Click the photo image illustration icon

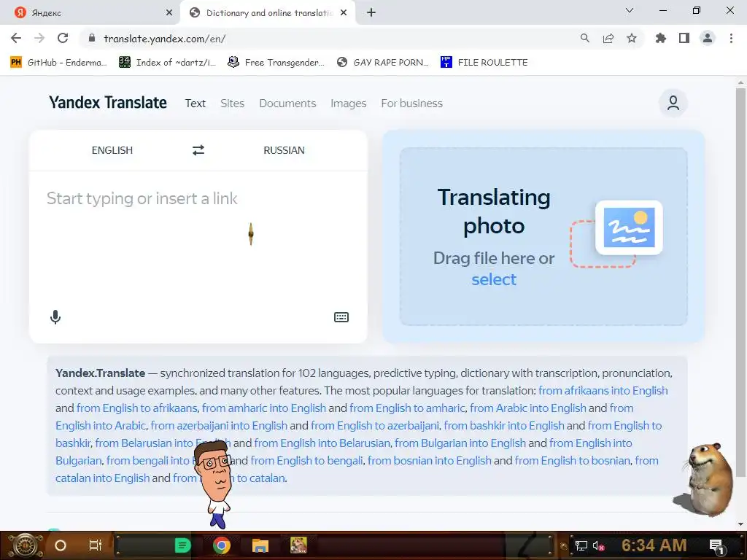629,227
